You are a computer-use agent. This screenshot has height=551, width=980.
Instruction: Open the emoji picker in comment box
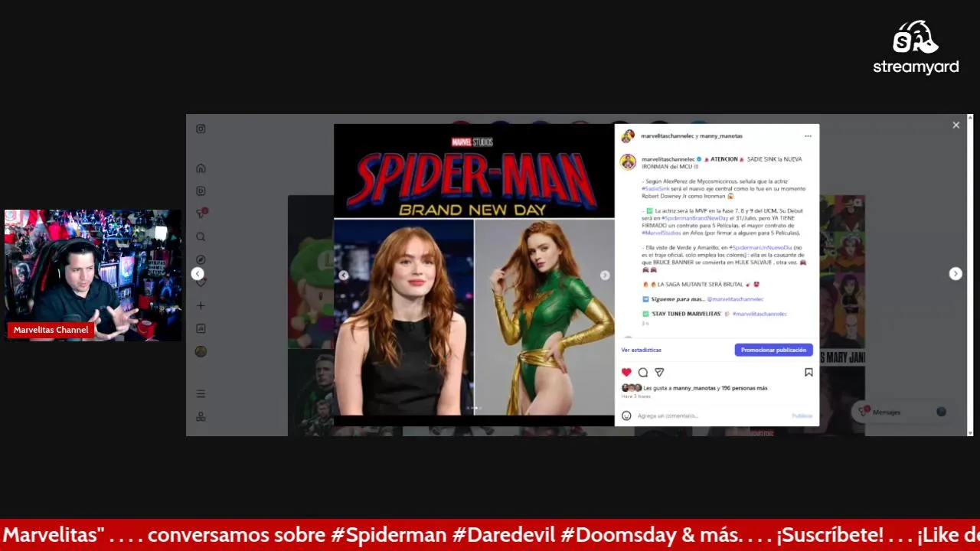click(626, 416)
